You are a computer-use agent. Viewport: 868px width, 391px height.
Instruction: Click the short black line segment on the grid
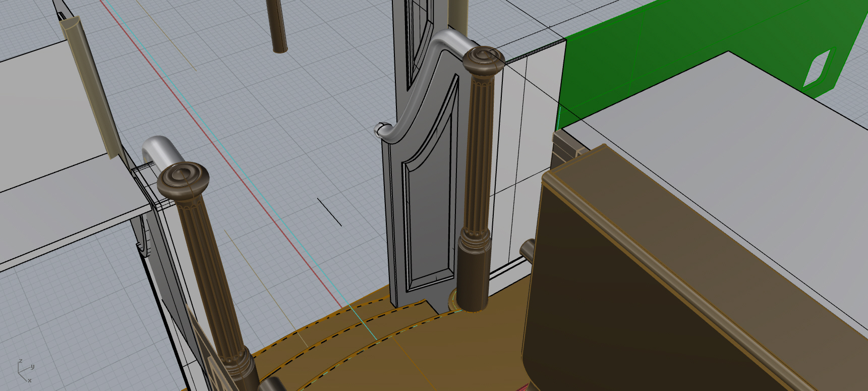tap(329, 212)
